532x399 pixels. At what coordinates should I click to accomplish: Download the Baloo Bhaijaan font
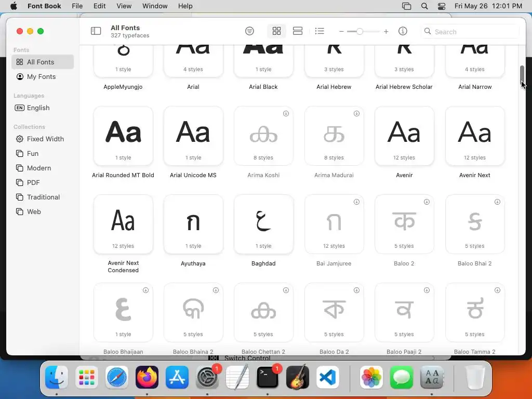click(x=145, y=290)
